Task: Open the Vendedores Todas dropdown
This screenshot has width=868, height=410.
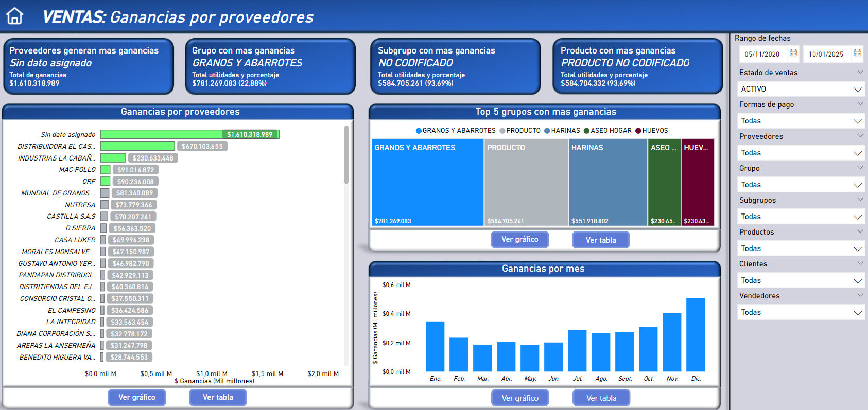Action: 857,313
